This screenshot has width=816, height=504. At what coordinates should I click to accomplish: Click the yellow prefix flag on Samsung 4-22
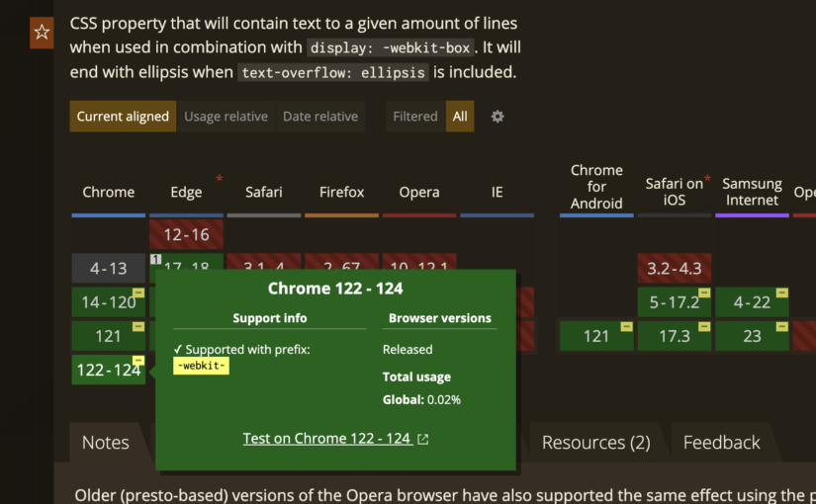pyautogui.click(x=781, y=294)
